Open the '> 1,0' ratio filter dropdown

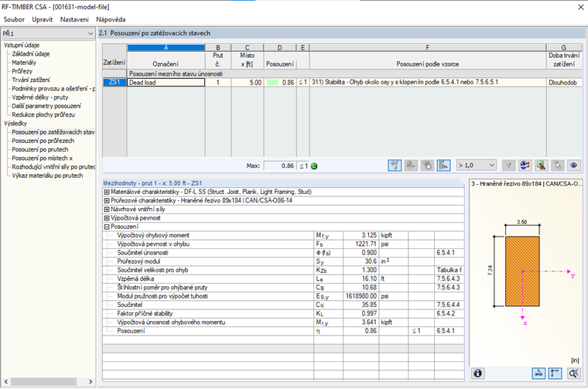click(477, 165)
